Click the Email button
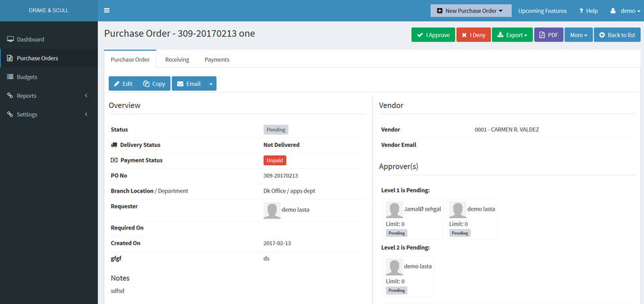Screen dimensions: 644x304 (x=189, y=83)
